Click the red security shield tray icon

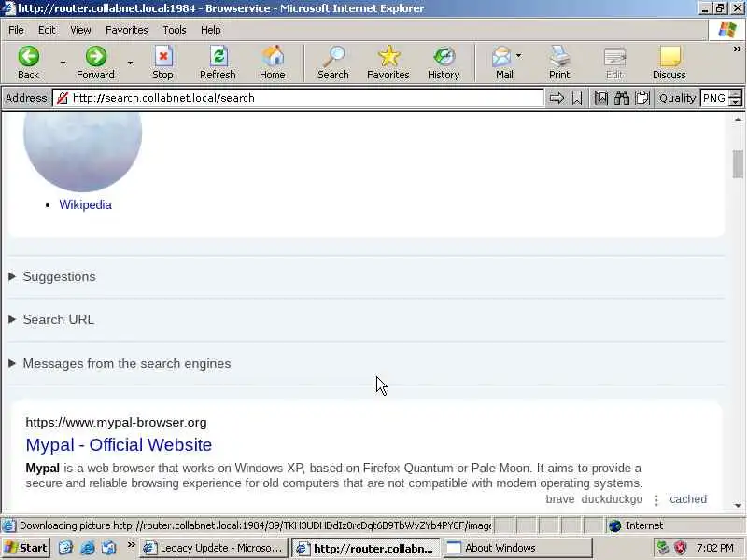point(680,548)
